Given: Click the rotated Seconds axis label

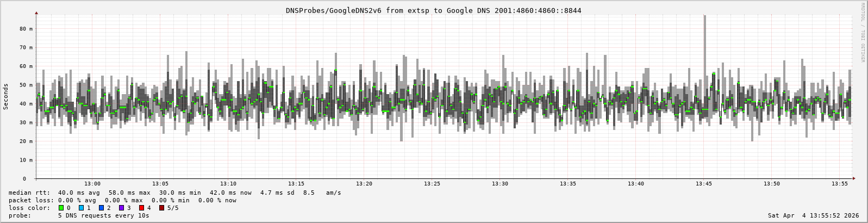Looking at the screenshot, I should tap(6, 96).
